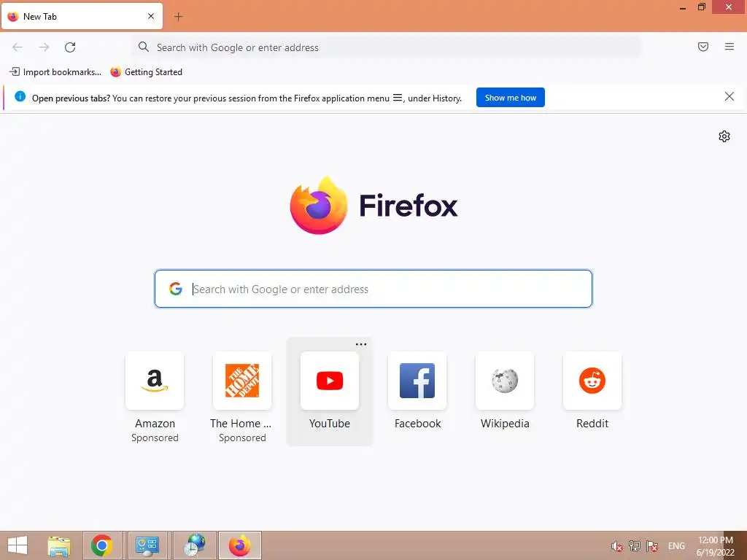The image size is (747, 560).
Task: Minimize the Firefox window
Action: 683,7
